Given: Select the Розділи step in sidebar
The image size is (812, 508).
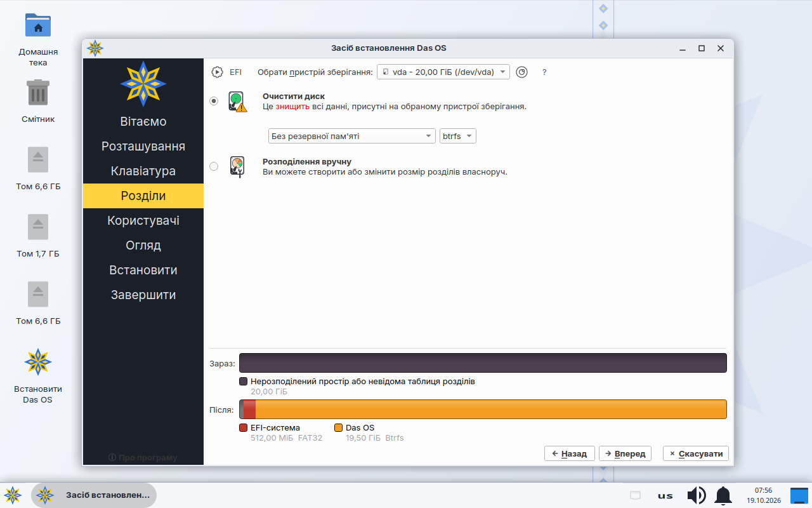Looking at the screenshot, I should [x=143, y=196].
